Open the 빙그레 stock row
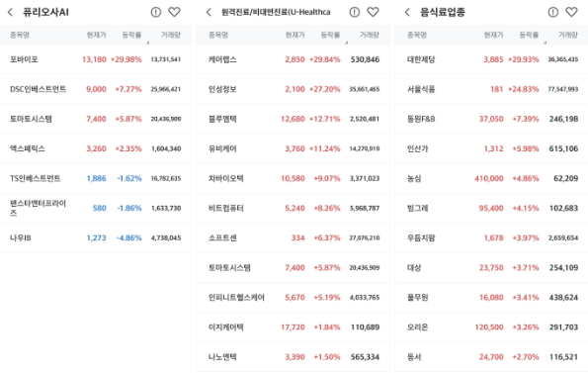This screenshot has width=588, height=373. point(491,208)
